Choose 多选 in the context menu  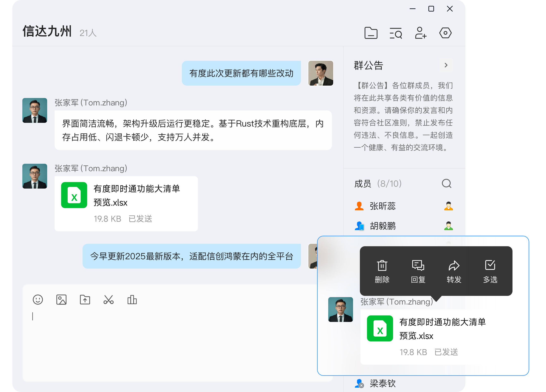490,271
